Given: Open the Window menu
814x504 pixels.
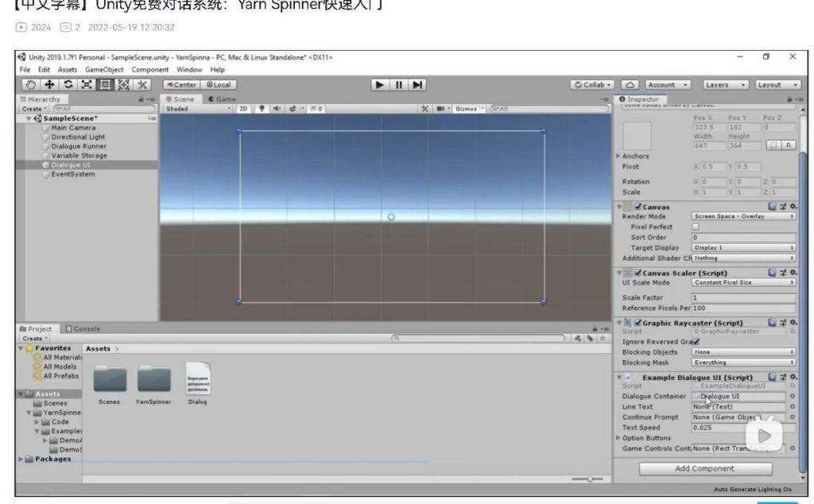Looking at the screenshot, I should [x=189, y=69].
